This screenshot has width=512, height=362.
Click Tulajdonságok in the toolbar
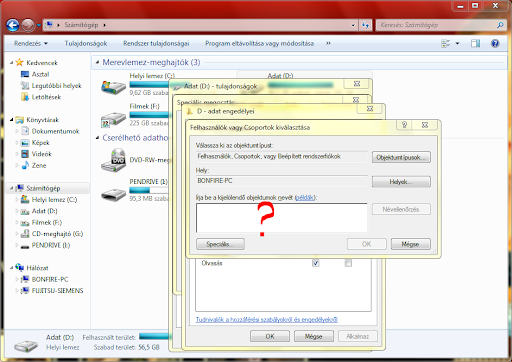[x=86, y=43]
